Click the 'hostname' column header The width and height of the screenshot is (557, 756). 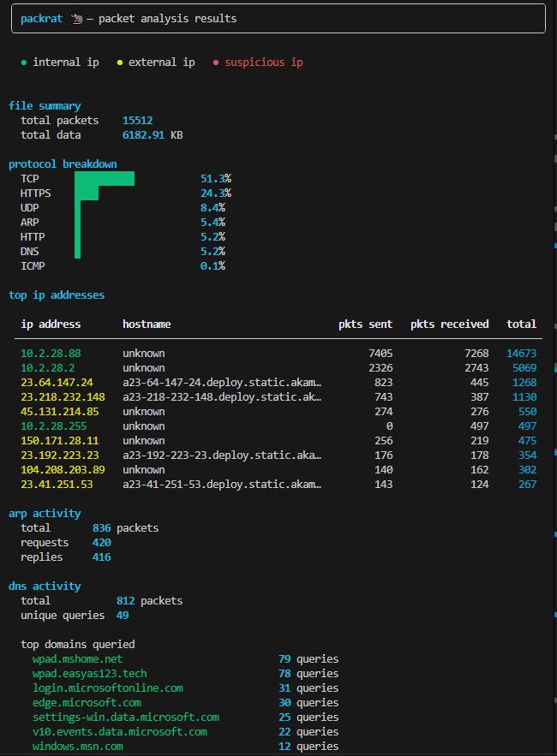coord(147,324)
